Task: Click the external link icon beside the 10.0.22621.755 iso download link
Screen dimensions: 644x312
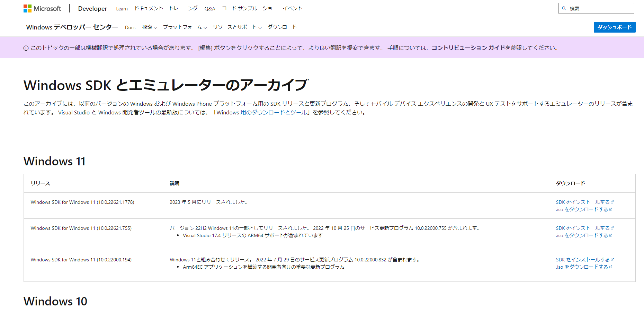Action: [x=611, y=235]
